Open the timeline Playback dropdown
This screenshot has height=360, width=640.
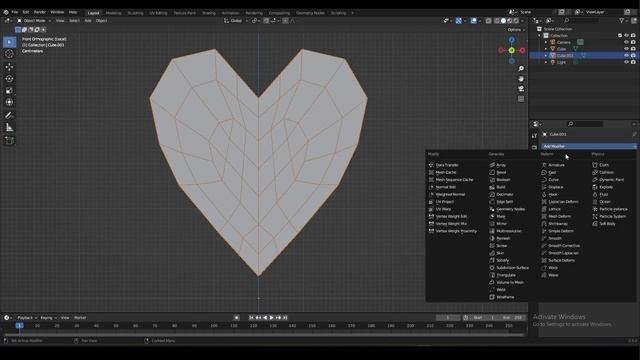27,318
